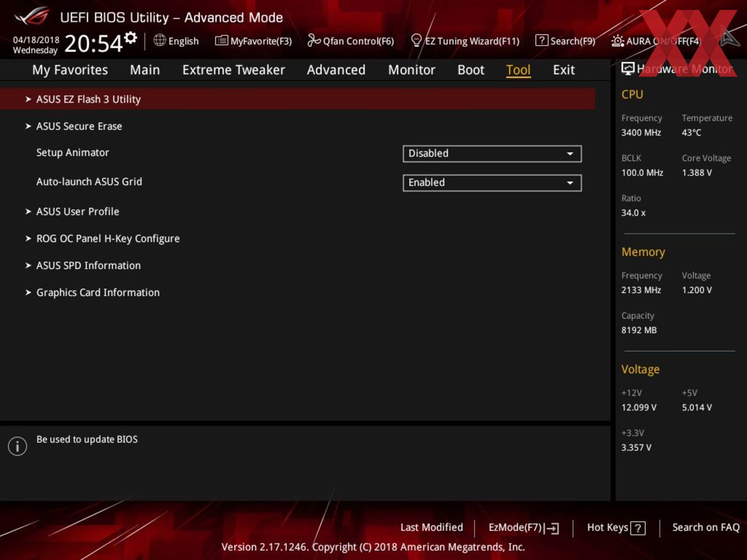Select the Boot tab
This screenshot has width=747, height=560.
tap(471, 70)
